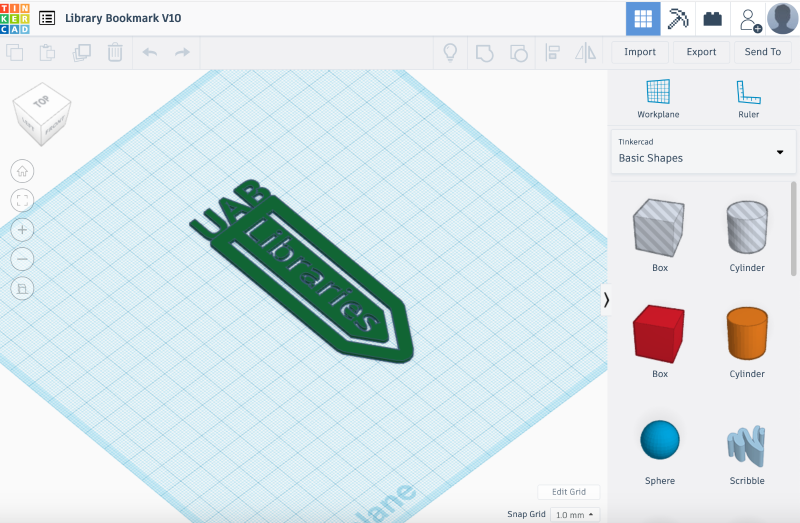Open the Bricks mode
The height and width of the screenshot is (523, 800).
coord(712,18)
